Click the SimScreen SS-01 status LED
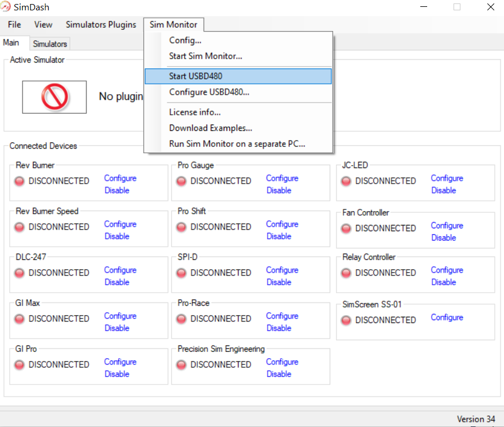The height and width of the screenshot is (427, 504). point(346,320)
